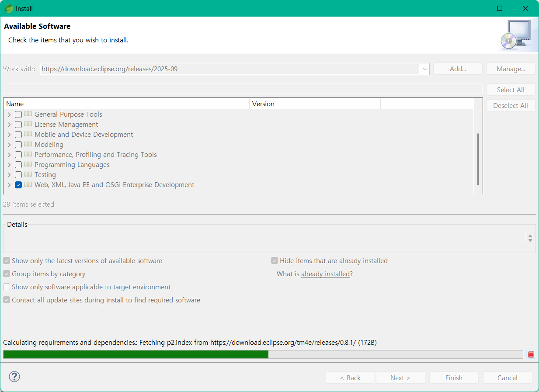Uncheck Web, XML, Java EE and OSGi checkbox

click(x=18, y=185)
